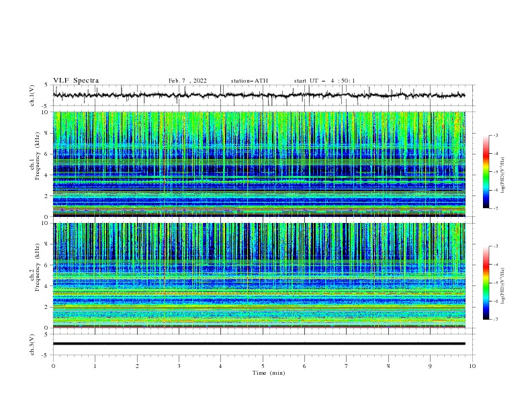Image resolution: width=532 pixels, height=411 pixels.
Task: Click the "-3" tick on ch.1 colorbar
Action: (x=495, y=135)
